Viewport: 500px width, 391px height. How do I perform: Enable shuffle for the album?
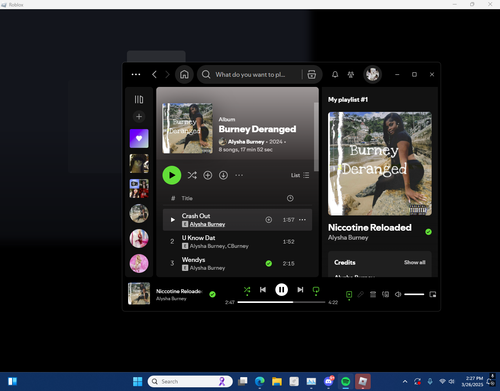point(192,175)
